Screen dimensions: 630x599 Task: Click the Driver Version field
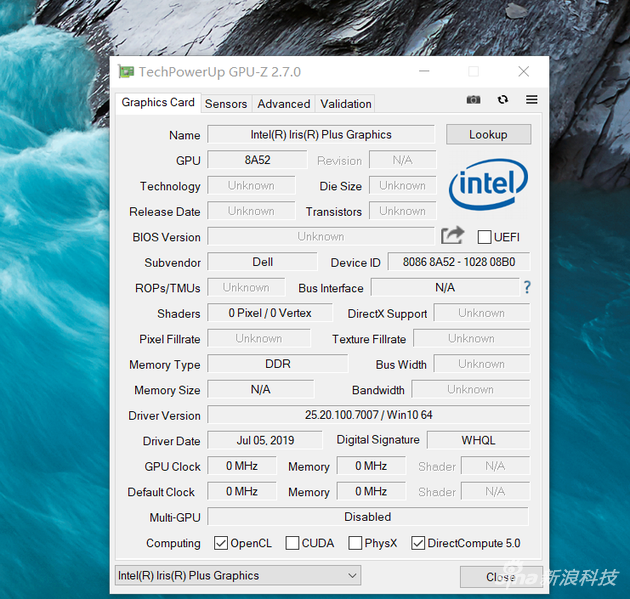pyautogui.click(x=368, y=415)
